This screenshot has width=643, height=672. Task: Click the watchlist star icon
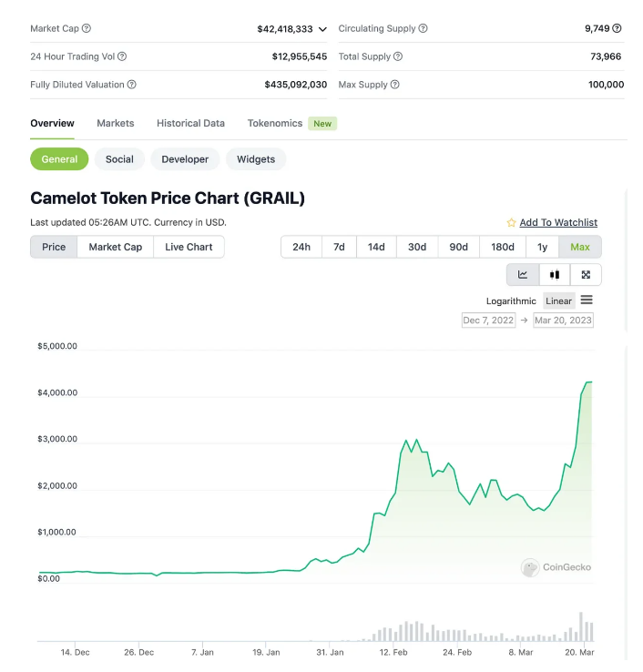point(511,222)
